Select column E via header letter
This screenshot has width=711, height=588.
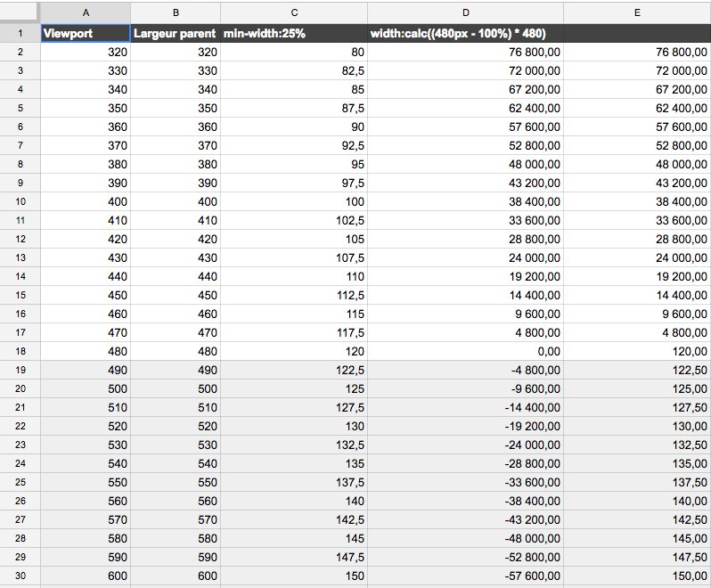pos(637,12)
